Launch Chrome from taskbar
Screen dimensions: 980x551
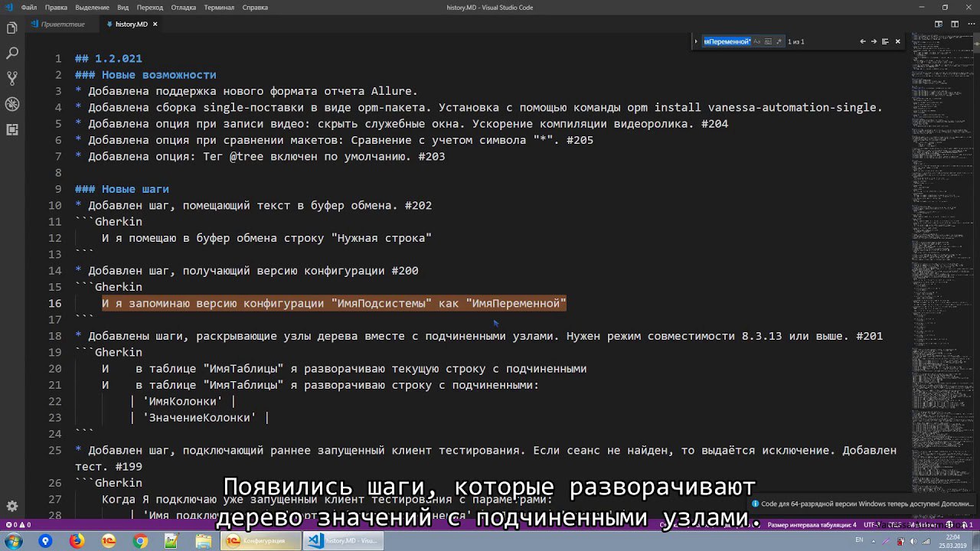[140, 541]
